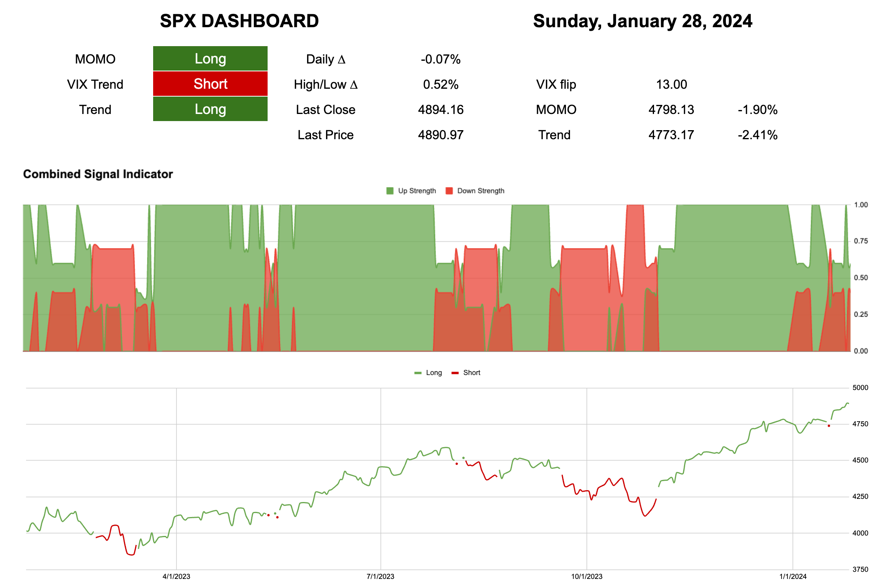The width and height of the screenshot is (877, 588).
Task: Click the red Short legend marker
Action: [455, 373]
